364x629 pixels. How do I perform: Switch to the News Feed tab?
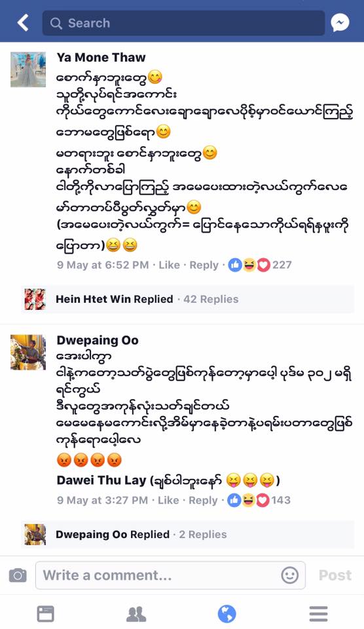pyautogui.click(x=45, y=614)
